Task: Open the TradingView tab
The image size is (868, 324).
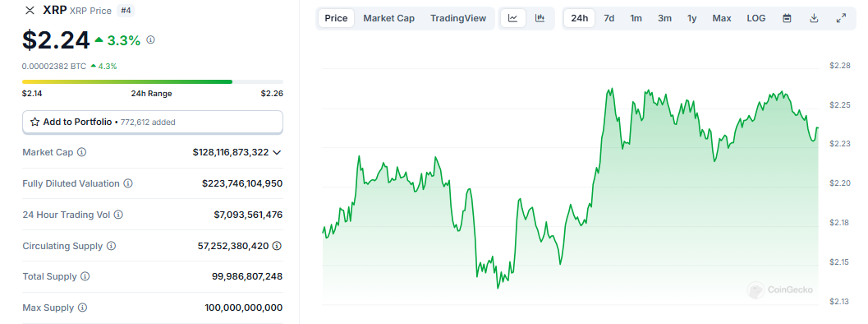Action: pyautogui.click(x=458, y=18)
